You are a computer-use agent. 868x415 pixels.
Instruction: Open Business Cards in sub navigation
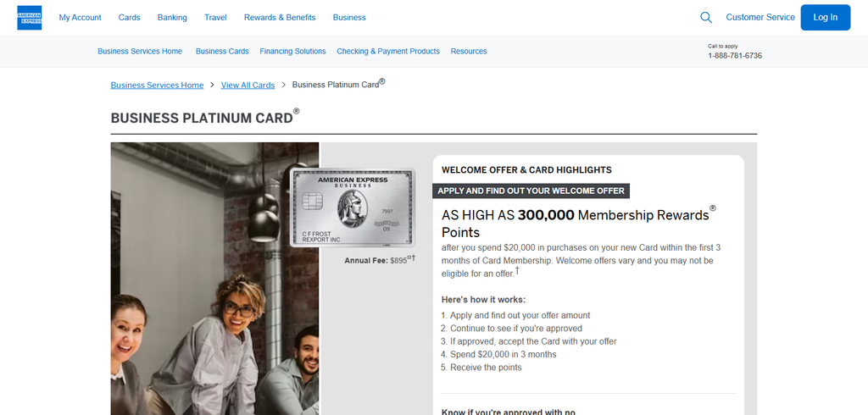click(222, 52)
